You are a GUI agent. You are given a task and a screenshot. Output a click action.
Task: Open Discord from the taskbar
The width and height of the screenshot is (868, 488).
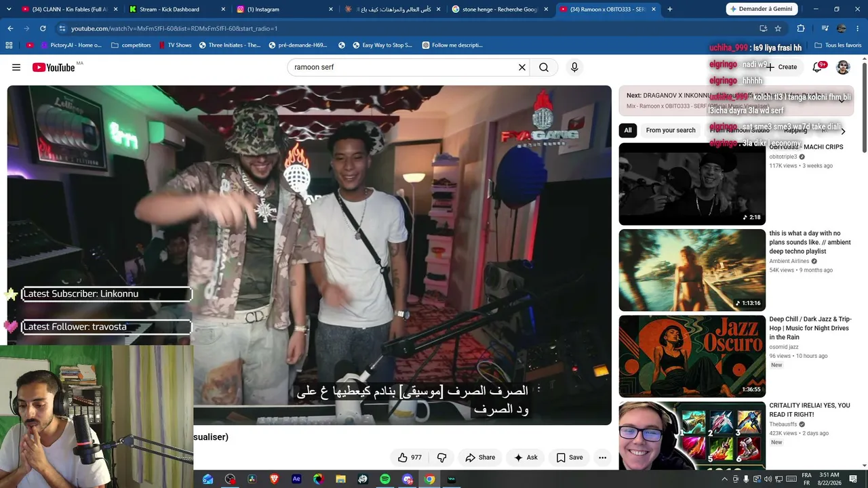point(408,479)
